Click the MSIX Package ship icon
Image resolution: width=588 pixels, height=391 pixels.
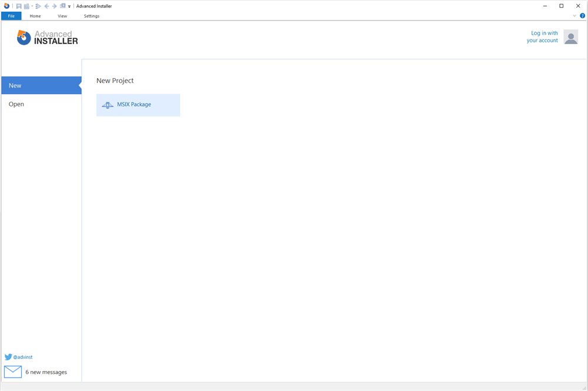tap(108, 105)
